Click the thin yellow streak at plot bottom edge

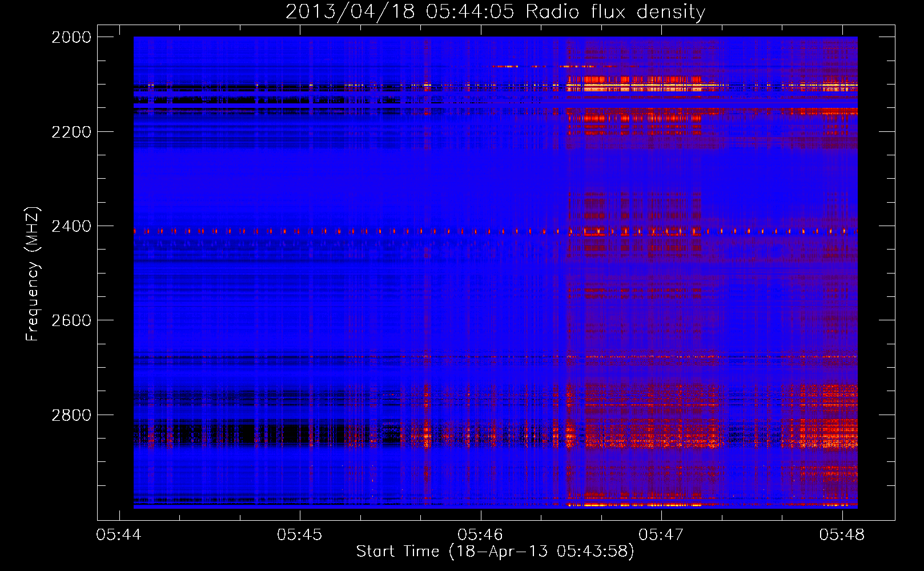(634, 505)
